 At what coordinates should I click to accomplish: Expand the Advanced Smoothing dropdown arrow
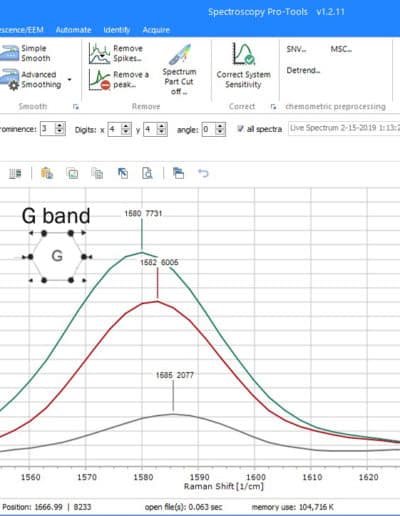(x=69, y=80)
